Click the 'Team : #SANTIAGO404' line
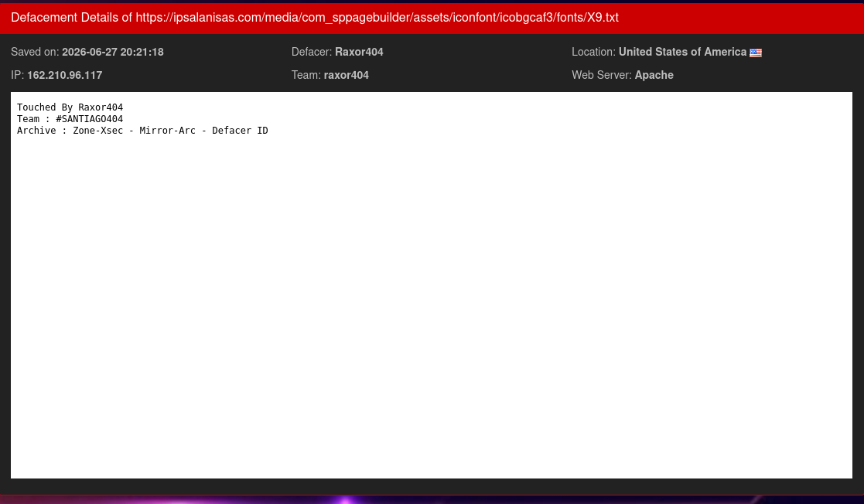This screenshot has height=504, width=864. pyautogui.click(x=70, y=118)
